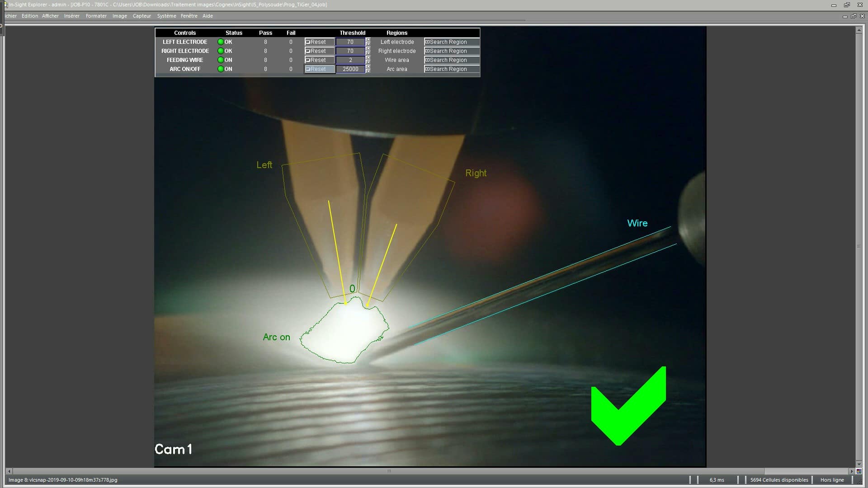Reset the FEEDING WIRE counters
The image size is (868, 488).
[x=320, y=60]
